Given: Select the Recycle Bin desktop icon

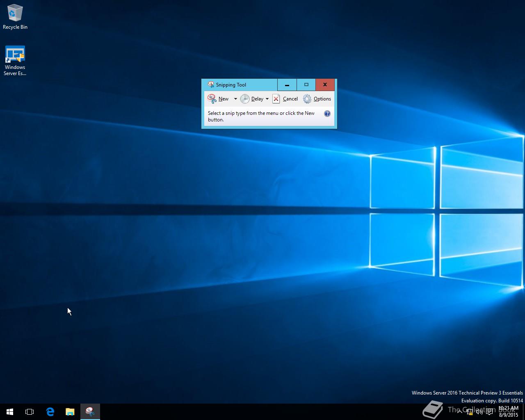Looking at the screenshot, I should click(15, 17).
